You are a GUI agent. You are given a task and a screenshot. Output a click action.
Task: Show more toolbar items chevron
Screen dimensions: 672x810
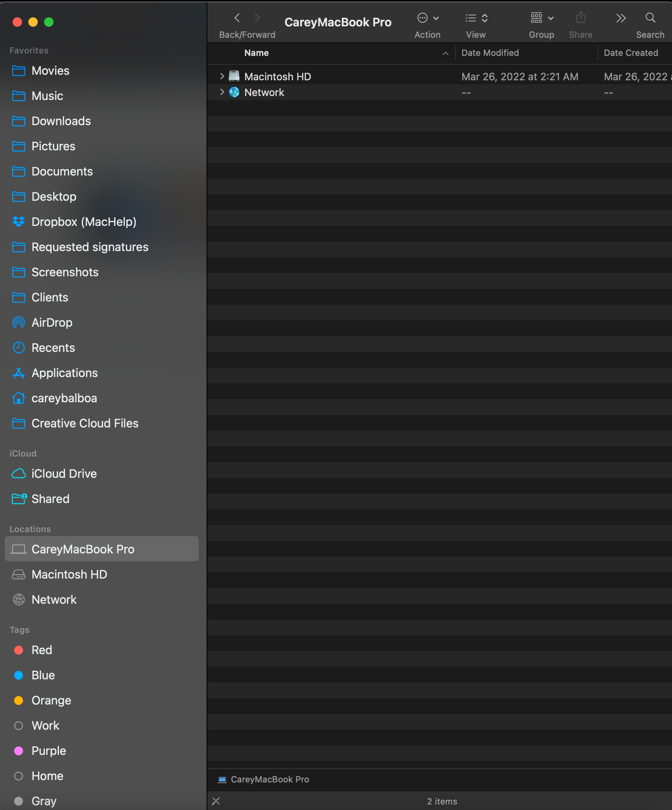pyautogui.click(x=621, y=18)
